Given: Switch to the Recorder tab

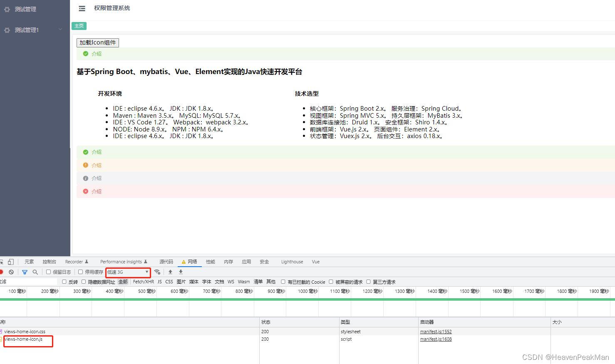Looking at the screenshot, I should [77, 262].
